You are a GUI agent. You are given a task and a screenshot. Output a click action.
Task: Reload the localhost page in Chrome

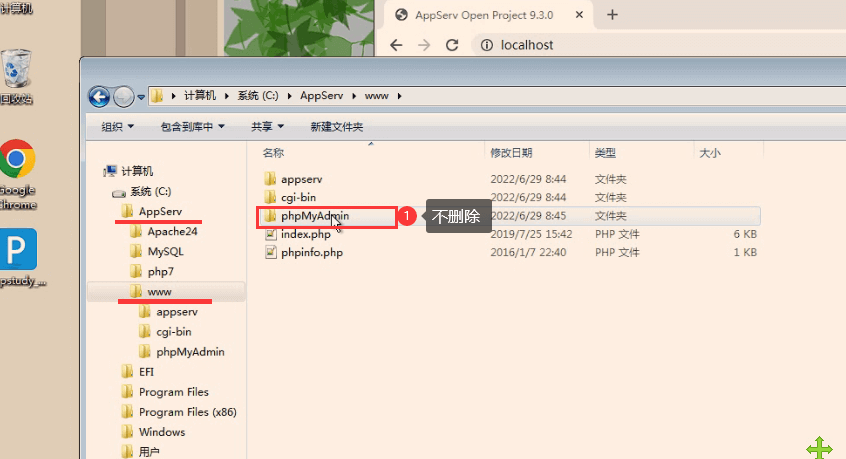coord(452,45)
